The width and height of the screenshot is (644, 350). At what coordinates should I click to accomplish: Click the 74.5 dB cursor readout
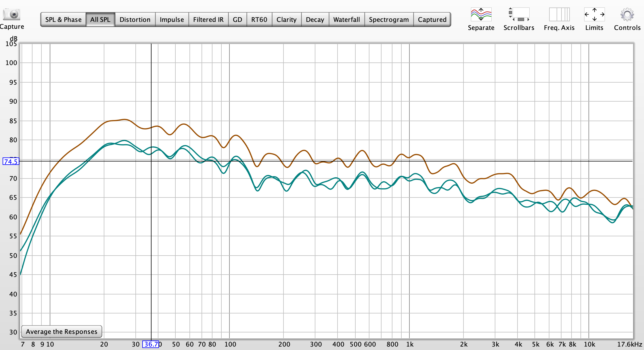[x=11, y=161]
